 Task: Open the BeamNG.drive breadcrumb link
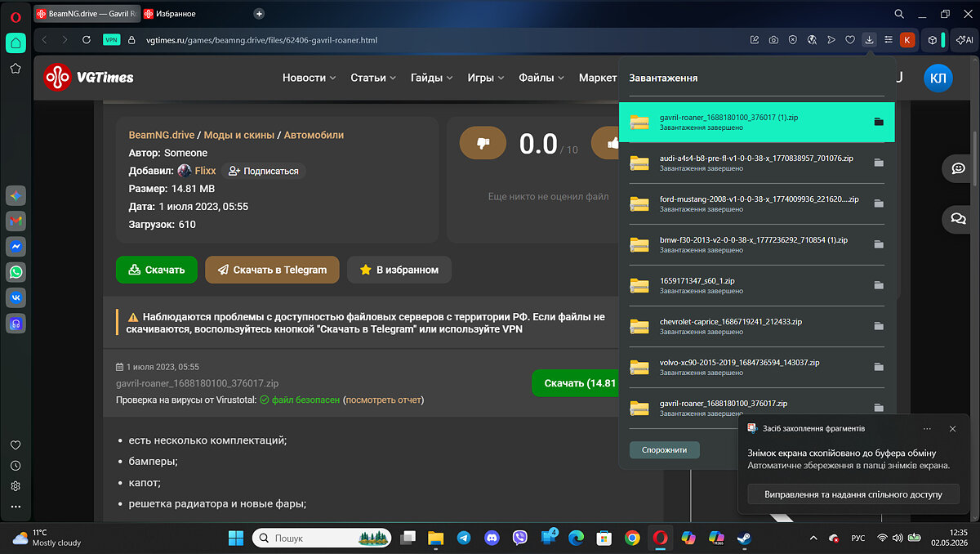coord(161,135)
